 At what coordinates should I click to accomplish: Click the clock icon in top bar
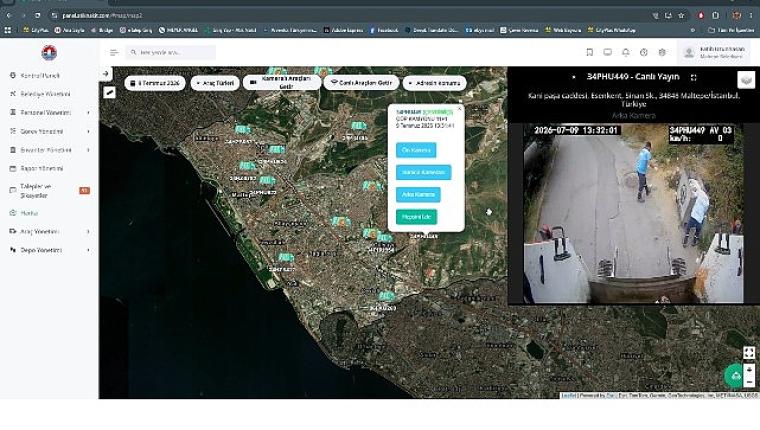pos(644,52)
